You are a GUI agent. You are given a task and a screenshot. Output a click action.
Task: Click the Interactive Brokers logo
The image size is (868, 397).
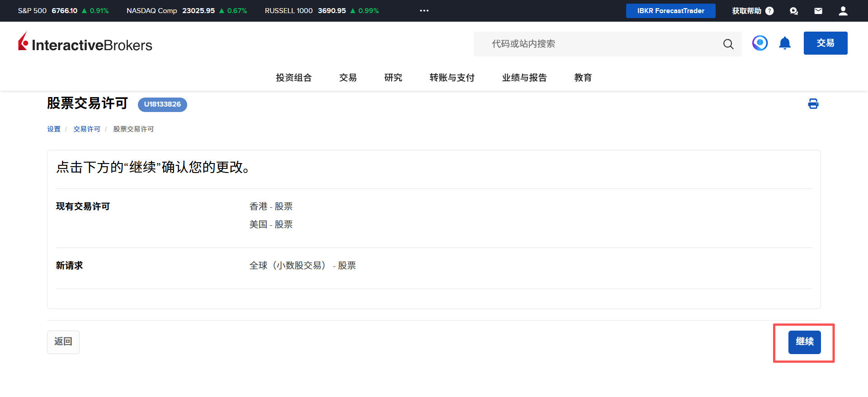pos(85,43)
